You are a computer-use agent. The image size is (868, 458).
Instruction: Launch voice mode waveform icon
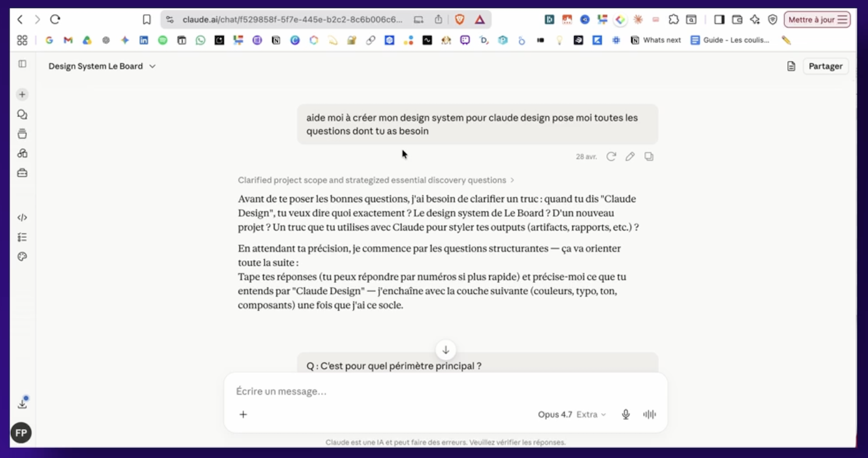click(650, 414)
